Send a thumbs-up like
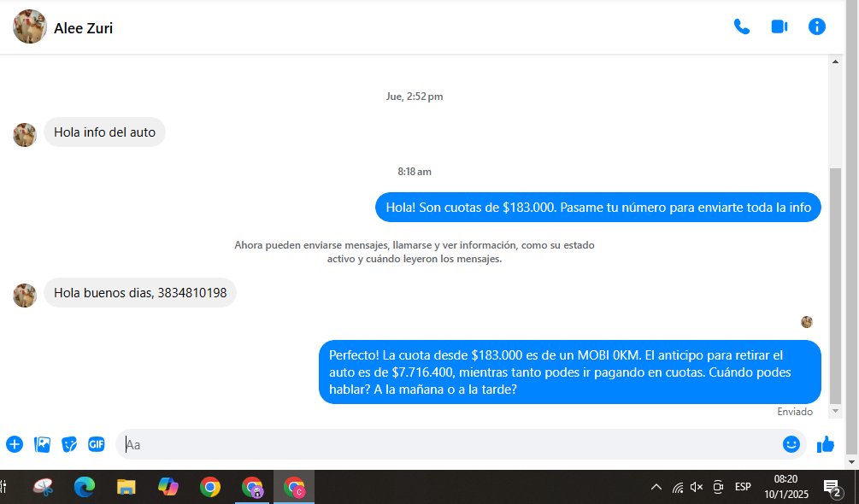 pyautogui.click(x=826, y=444)
